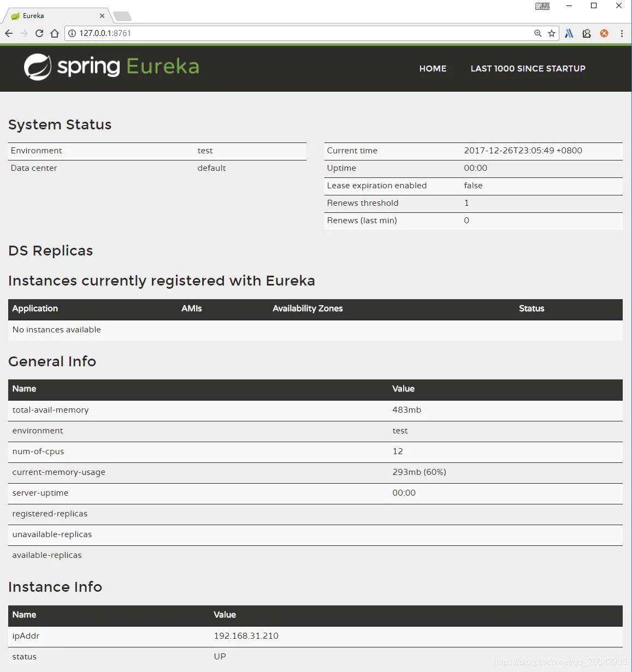Close the Eureka browser tab
The height and width of the screenshot is (672, 632).
(x=102, y=16)
